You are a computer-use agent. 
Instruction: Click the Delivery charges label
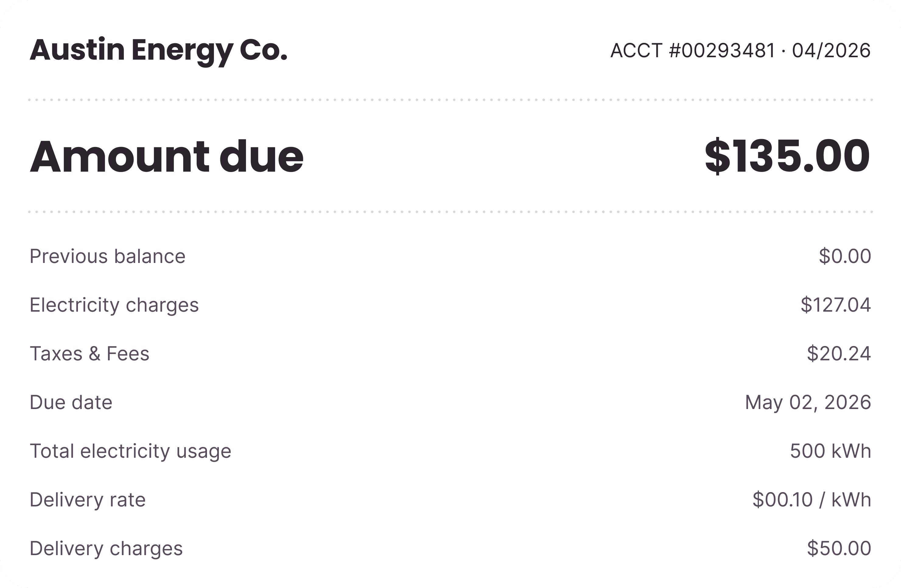pos(106,549)
